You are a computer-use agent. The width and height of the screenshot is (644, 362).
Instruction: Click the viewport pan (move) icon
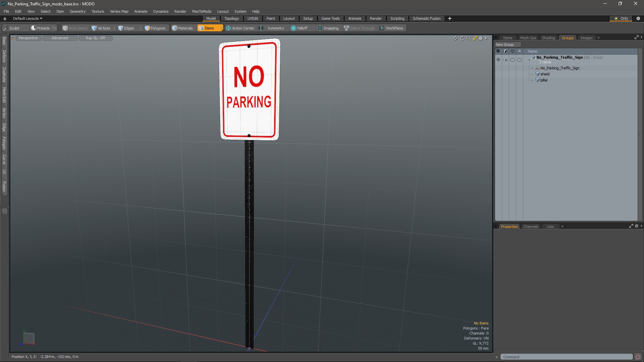(x=455, y=38)
